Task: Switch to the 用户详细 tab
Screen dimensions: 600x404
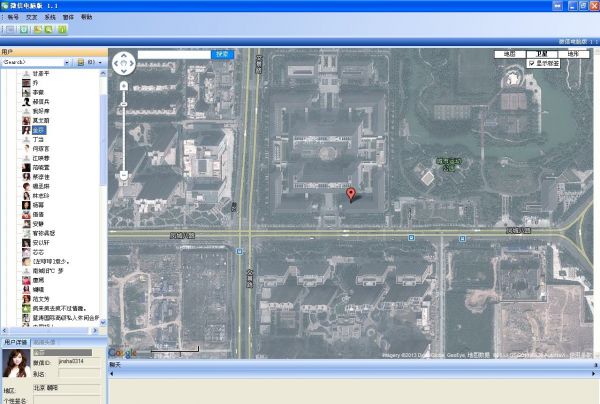Action: click(x=15, y=342)
